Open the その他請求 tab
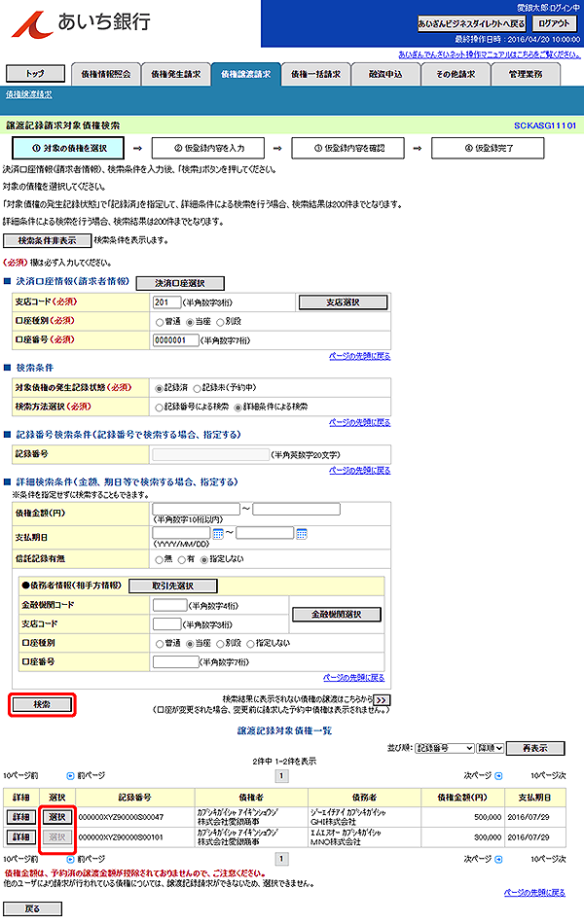 point(456,74)
